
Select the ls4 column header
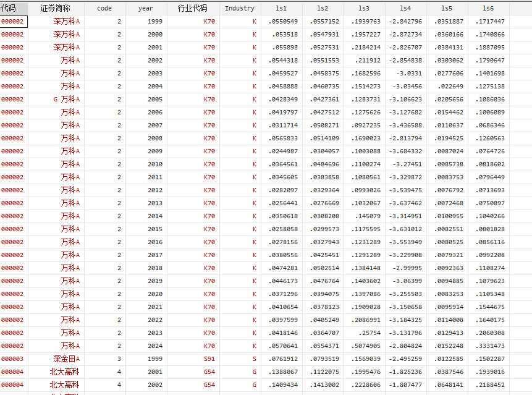[405, 8]
